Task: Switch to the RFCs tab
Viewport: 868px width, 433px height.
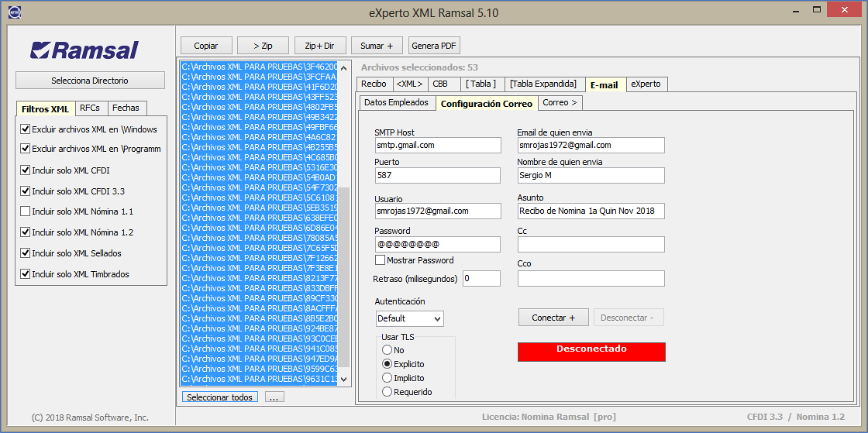Action: coord(90,108)
